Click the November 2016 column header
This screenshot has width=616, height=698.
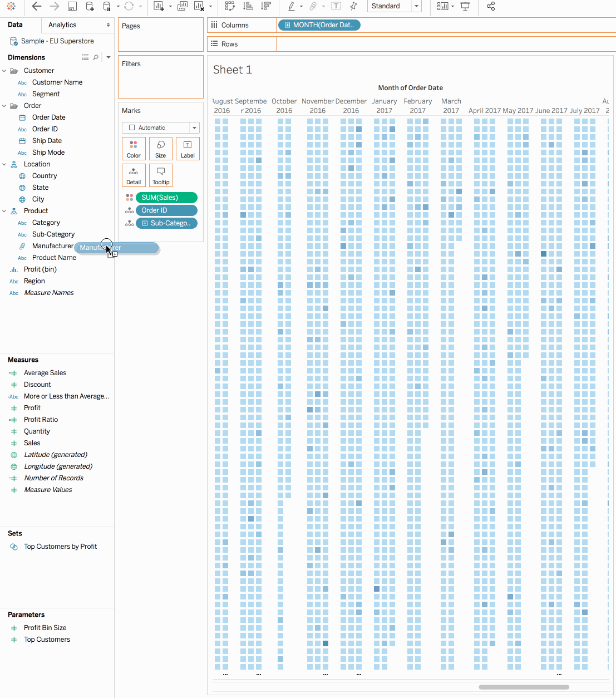(318, 106)
